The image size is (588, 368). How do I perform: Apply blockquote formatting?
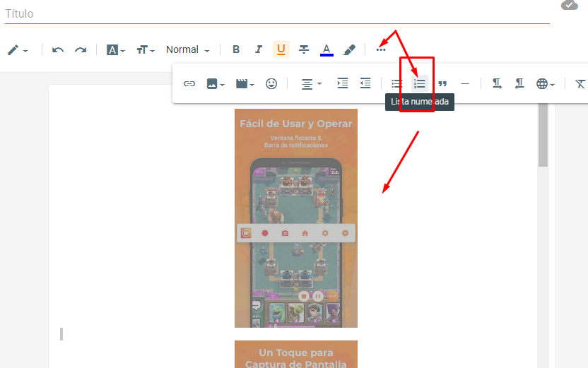(x=442, y=83)
